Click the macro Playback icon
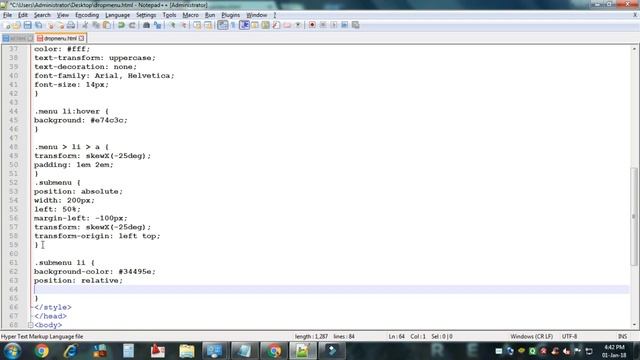Viewport: 640px width, 360px height. point(333,25)
